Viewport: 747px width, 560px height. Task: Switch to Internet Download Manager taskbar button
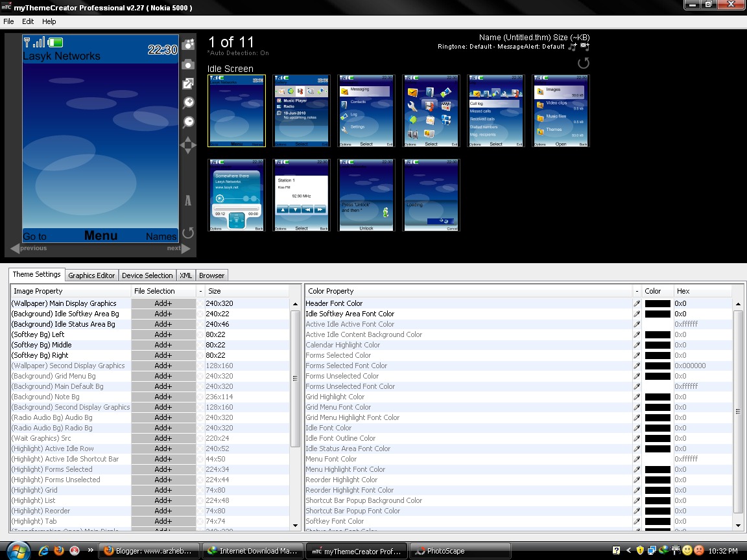pyautogui.click(x=252, y=551)
